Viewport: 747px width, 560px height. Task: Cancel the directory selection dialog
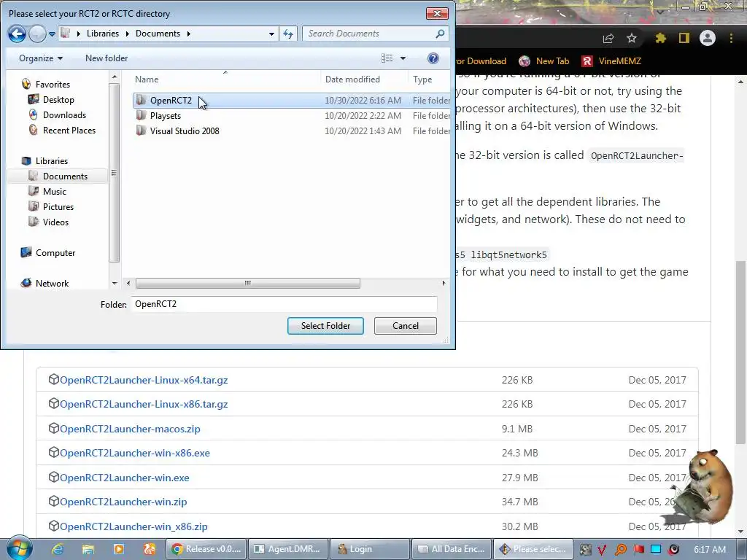point(406,326)
